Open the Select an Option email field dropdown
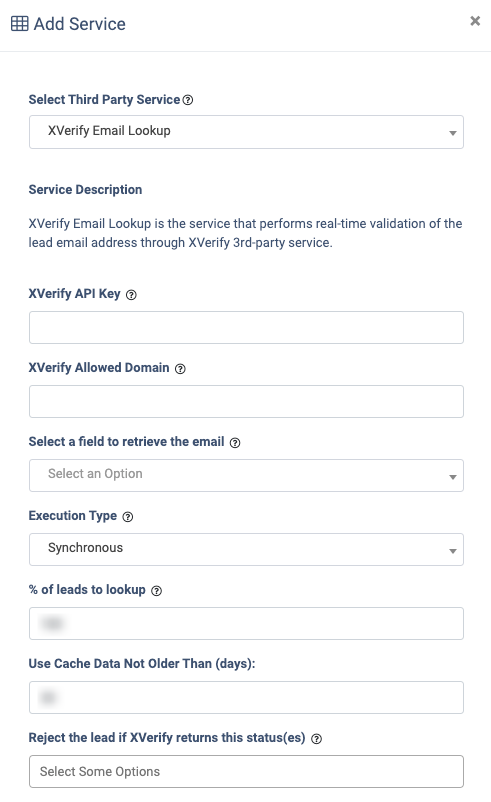 246,476
